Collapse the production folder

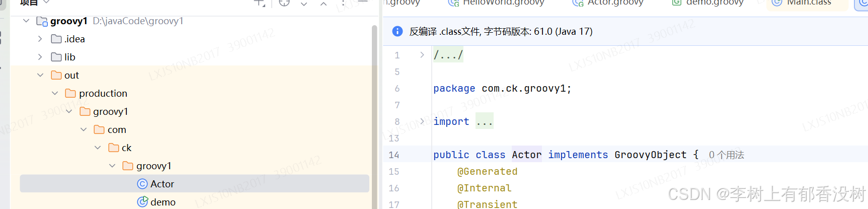tap(55, 93)
